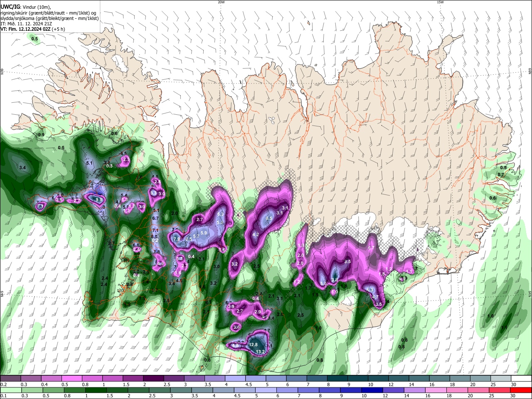Screen dimensions: 532x399
Task: Choose upper legend dark teal swatch between 9 and 10
Action: (x=357, y=379)
